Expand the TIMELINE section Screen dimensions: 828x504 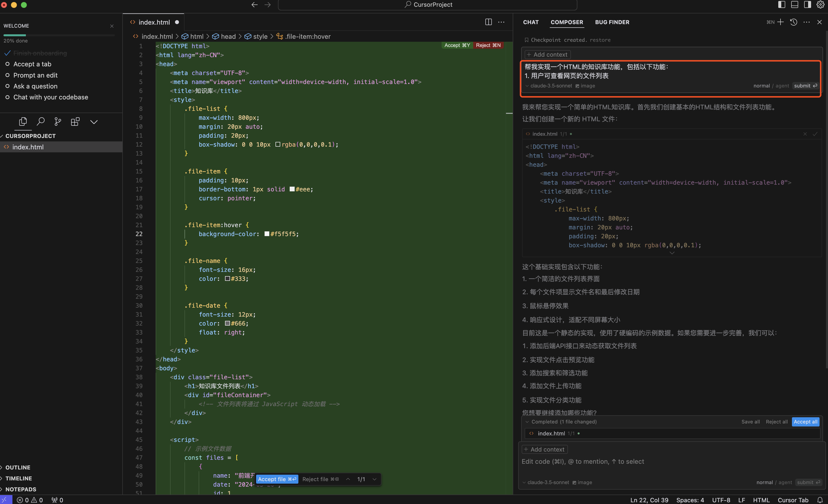[18, 478]
